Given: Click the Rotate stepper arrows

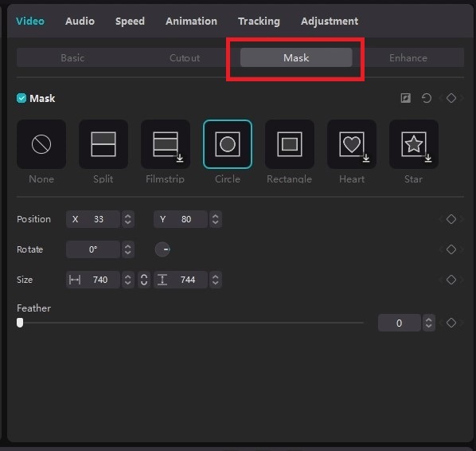Looking at the screenshot, I should pyautogui.click(x=128, y=249).
